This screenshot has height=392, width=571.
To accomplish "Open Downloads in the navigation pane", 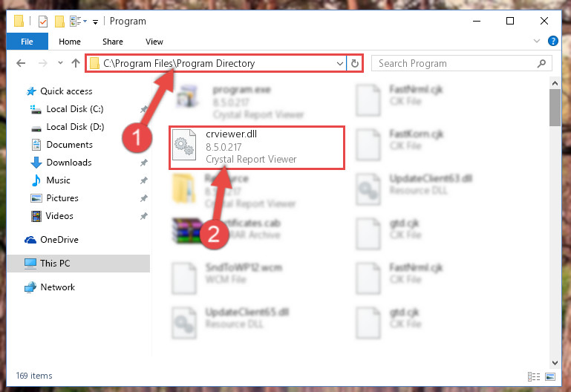I will (x=69, y=163).
